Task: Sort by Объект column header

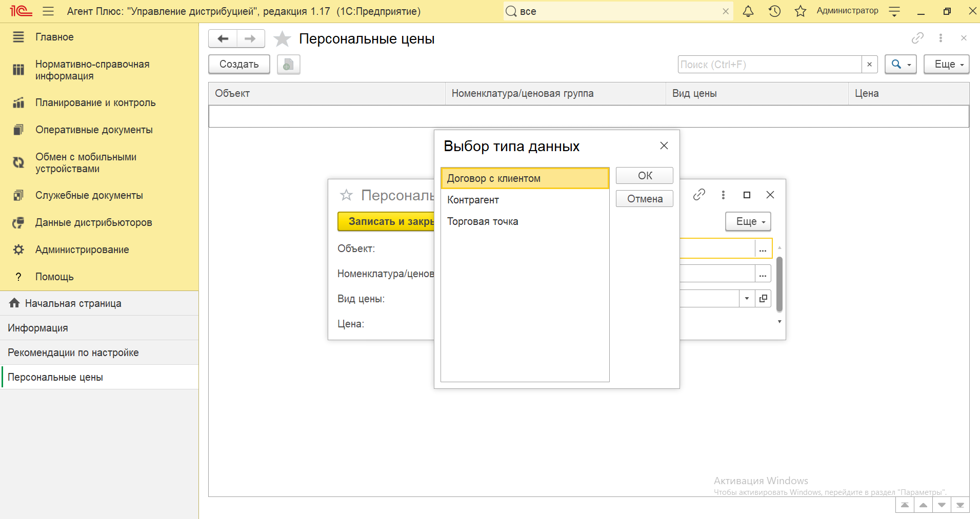Action: point(327,93)
